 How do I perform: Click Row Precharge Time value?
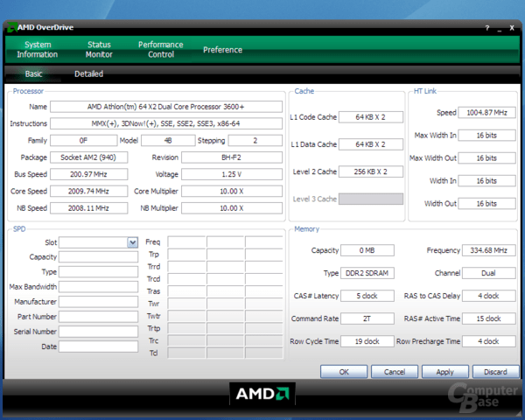489,341
